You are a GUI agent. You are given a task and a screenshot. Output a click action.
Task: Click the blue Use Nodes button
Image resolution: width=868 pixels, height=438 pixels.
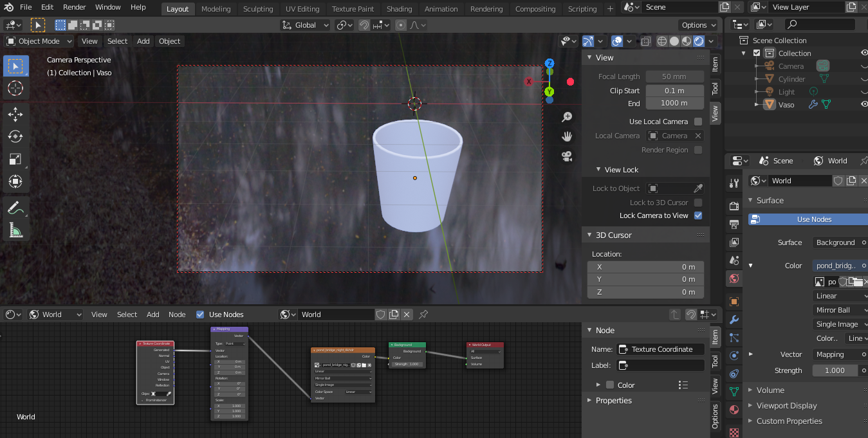pyautogui.click(x=813, y=219)
